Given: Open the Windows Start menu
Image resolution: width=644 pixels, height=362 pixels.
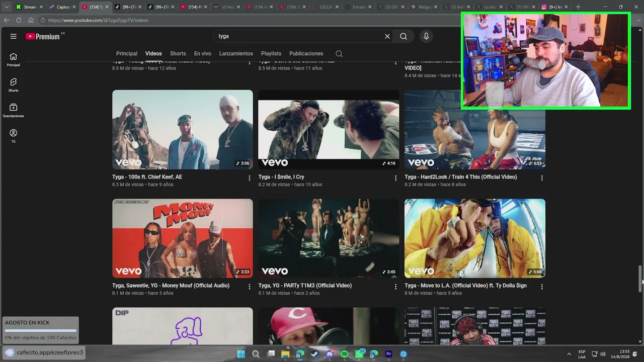Looking at the screenshot, I should pos(241,354).
